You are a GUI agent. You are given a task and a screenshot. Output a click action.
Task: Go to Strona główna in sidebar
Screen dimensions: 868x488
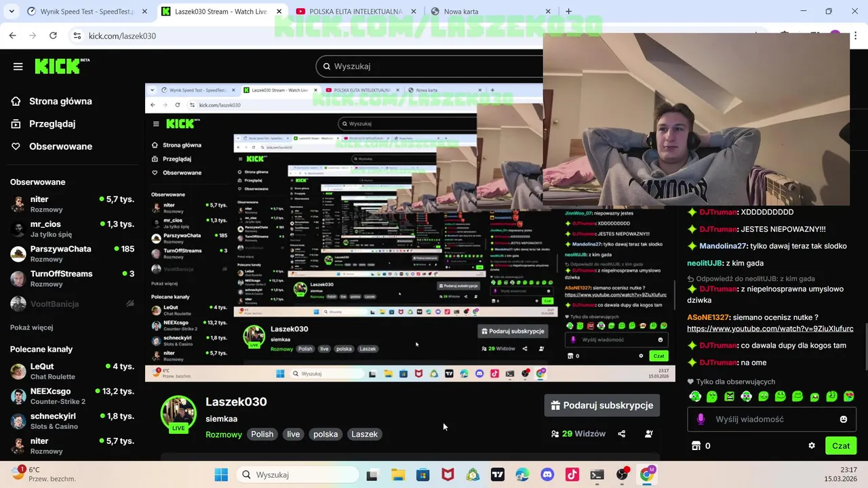tap(52, 101)
